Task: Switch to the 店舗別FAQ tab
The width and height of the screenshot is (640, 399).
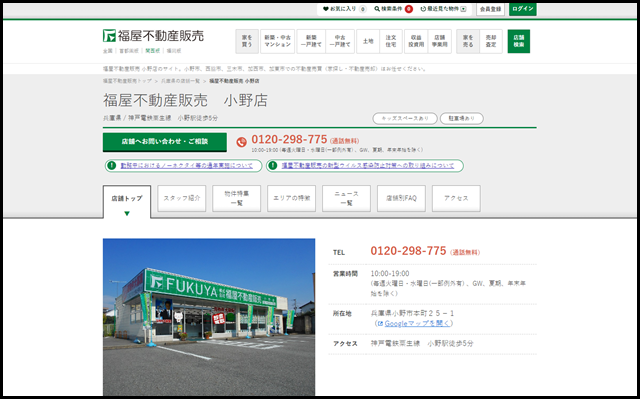Action: click(x=401, y=198)
